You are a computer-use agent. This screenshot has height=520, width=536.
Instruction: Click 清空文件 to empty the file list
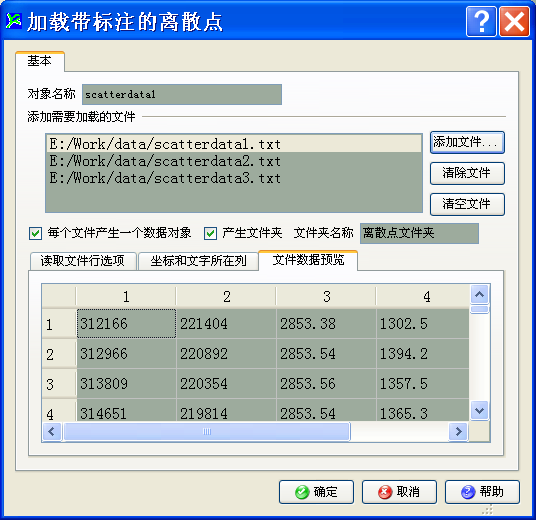click(x=467, y=204)
